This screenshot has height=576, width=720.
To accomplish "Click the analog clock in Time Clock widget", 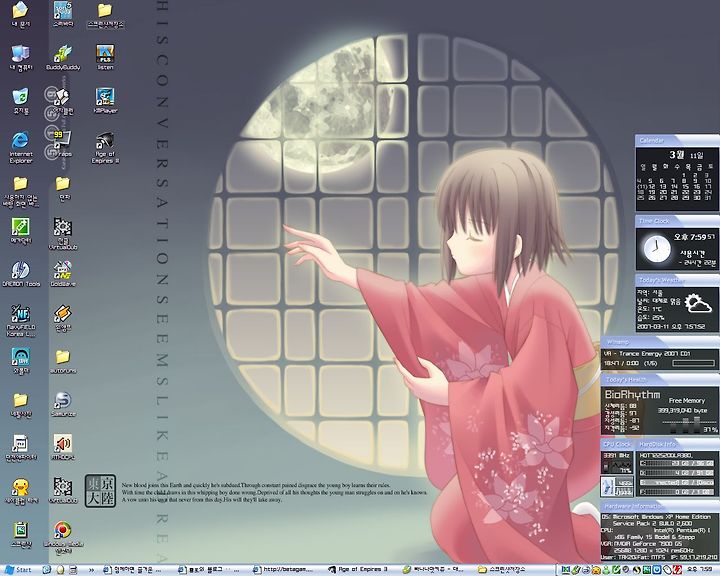I will [x=656, y=249].
